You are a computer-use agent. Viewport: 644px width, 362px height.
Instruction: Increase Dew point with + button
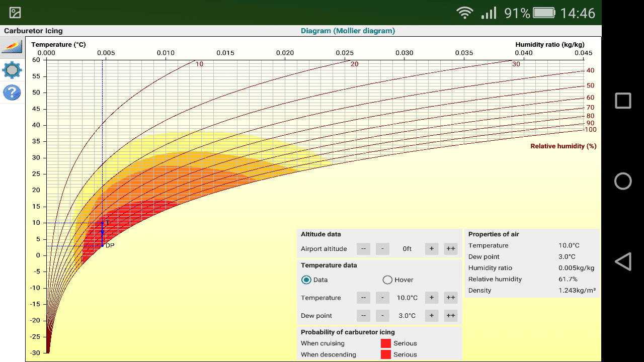(432, 316)
